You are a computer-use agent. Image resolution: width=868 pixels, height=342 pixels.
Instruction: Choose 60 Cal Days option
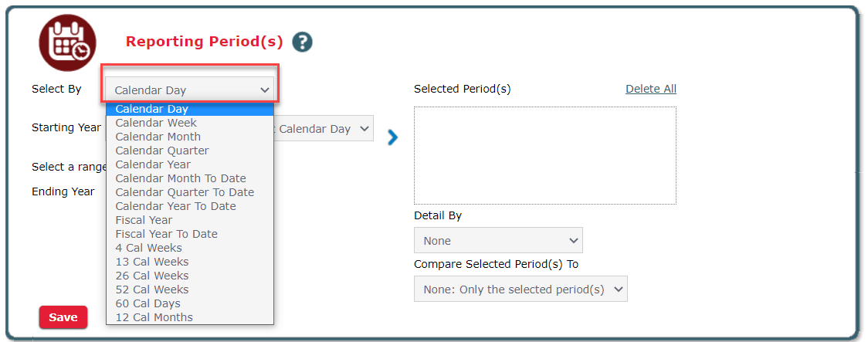point(147,303)
